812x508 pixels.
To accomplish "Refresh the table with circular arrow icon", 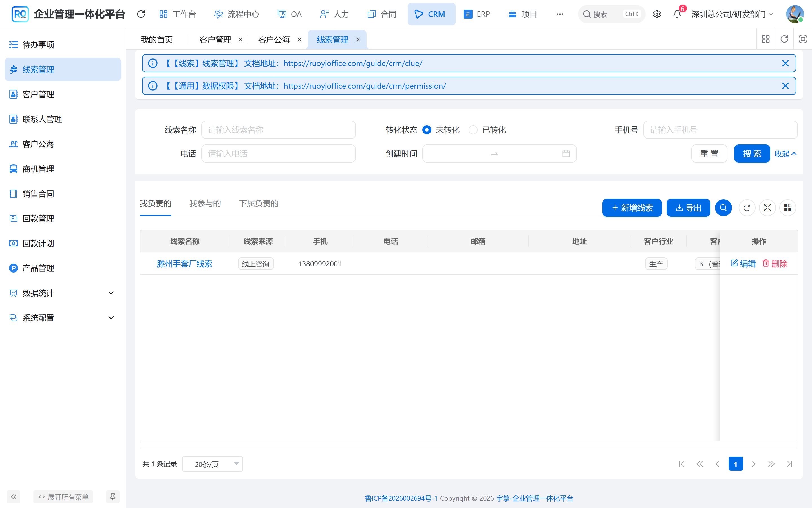I will [x=747, y=208].
